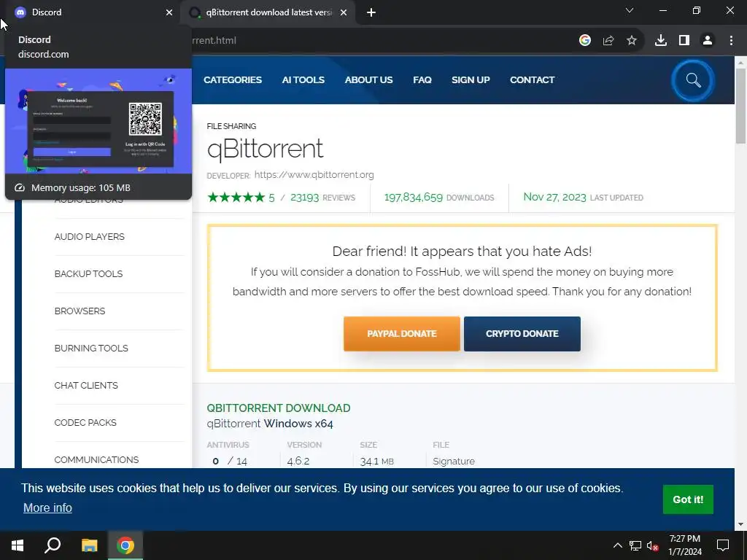
Task: Open developer link qbittorrent.org
Action: (314, 175)
